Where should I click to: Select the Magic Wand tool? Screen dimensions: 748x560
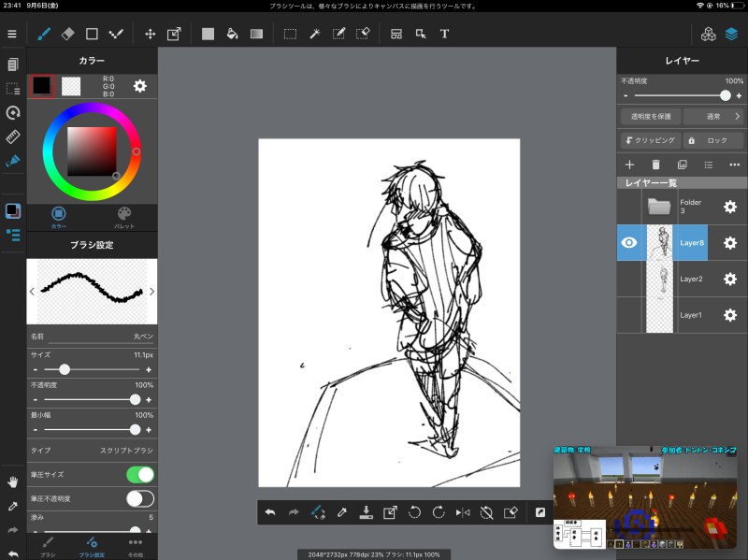pos(315,34)
